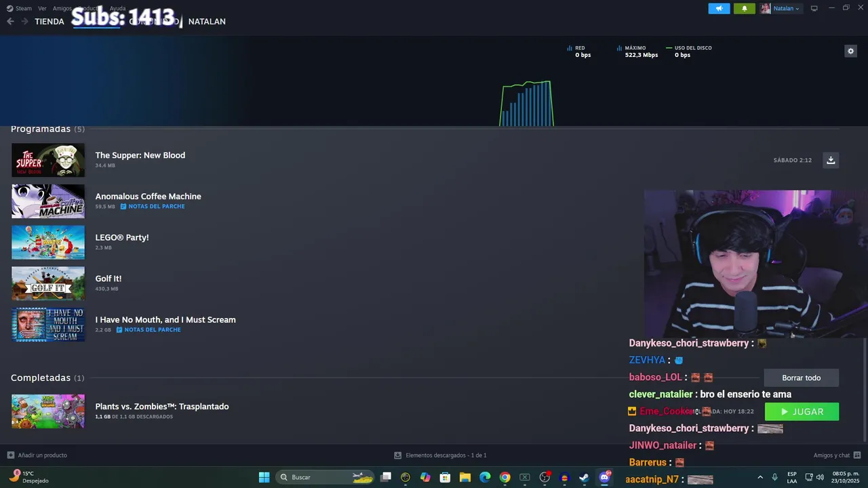This screenshot has height=488, width=868.
Task: Download The Supper: New Blood now
Action: [x=831, y=160]
